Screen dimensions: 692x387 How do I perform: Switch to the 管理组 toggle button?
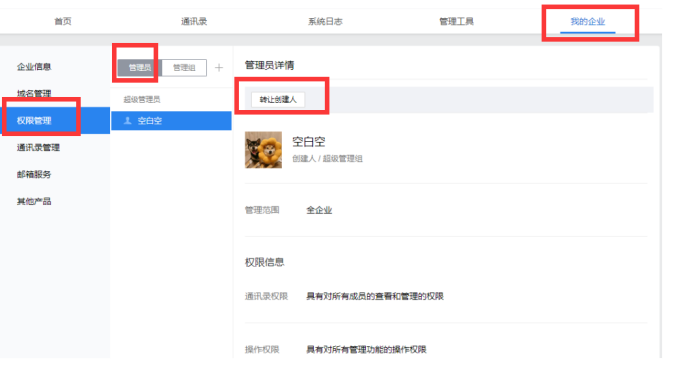(184, 68)
